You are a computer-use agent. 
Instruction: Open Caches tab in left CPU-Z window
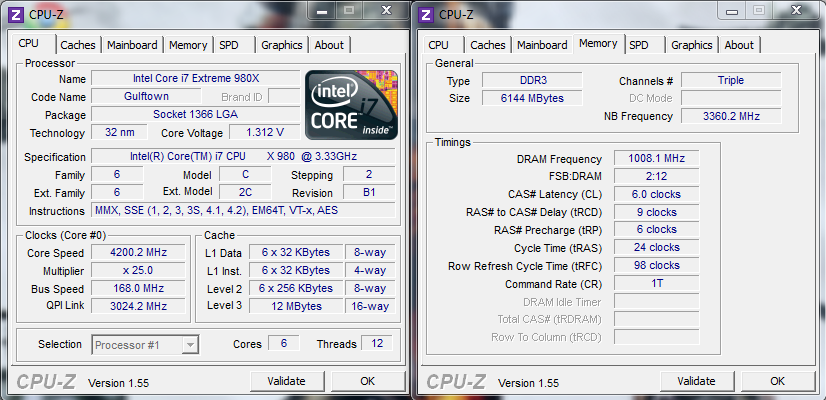point(78,45)
